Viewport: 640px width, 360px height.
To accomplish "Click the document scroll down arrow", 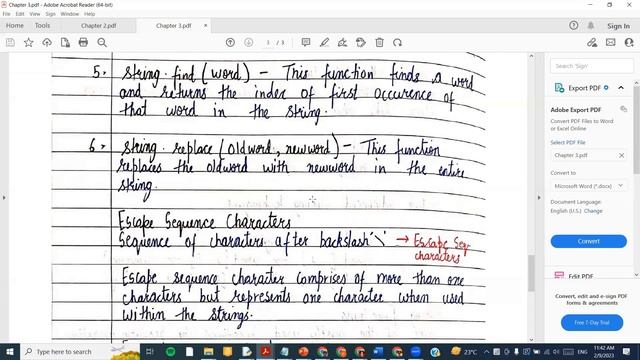I will (531, 339).
